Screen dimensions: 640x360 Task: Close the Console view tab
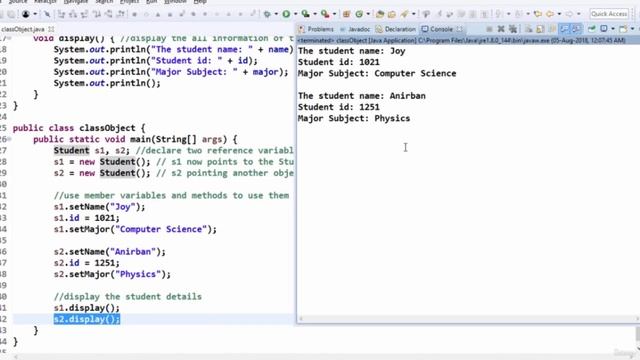pyautogui.click(x=460, y=29)
